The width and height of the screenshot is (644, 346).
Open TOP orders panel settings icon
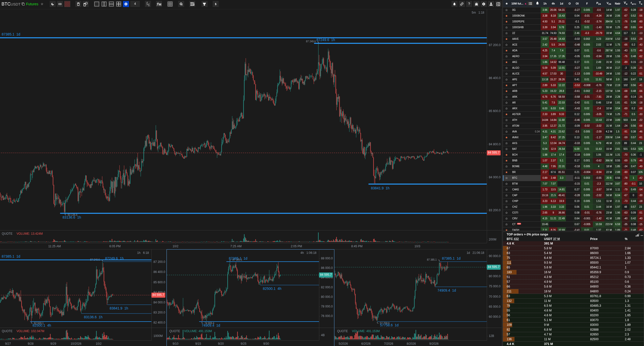click(637, 235)
